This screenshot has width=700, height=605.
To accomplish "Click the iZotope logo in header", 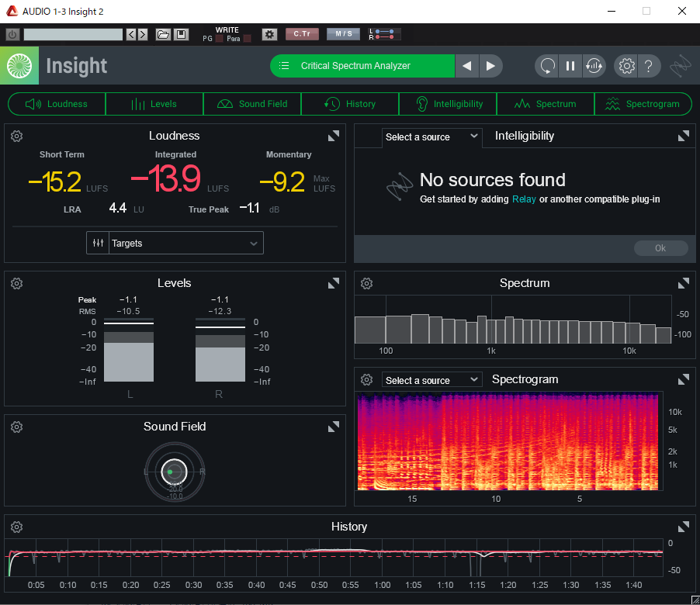I will pos(681,66).
